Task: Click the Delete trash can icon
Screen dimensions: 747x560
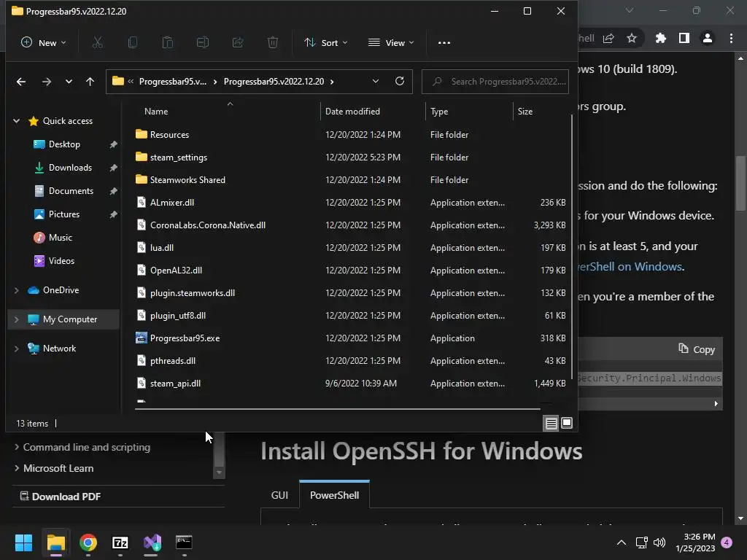Action: click(273, 42)
